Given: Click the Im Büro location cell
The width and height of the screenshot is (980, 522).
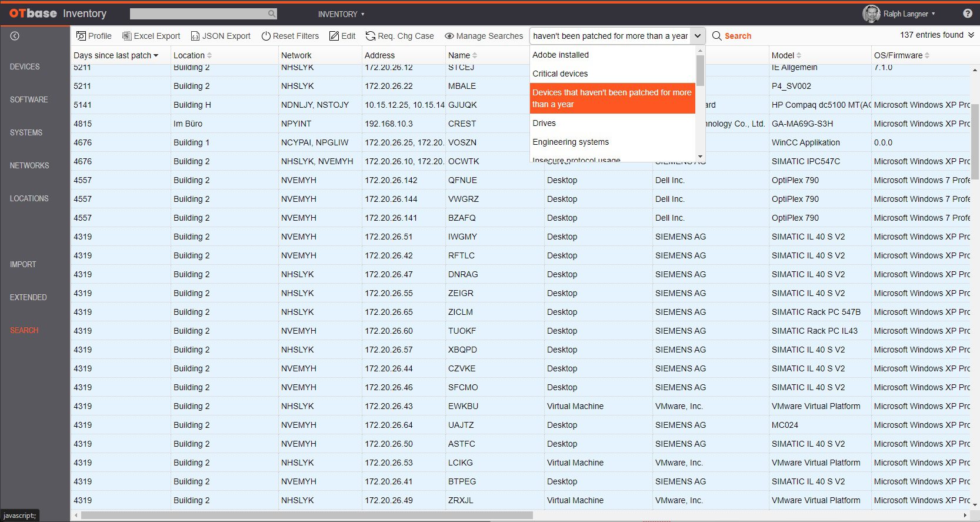Looking at the screenshot, I should tap(188, 124).
